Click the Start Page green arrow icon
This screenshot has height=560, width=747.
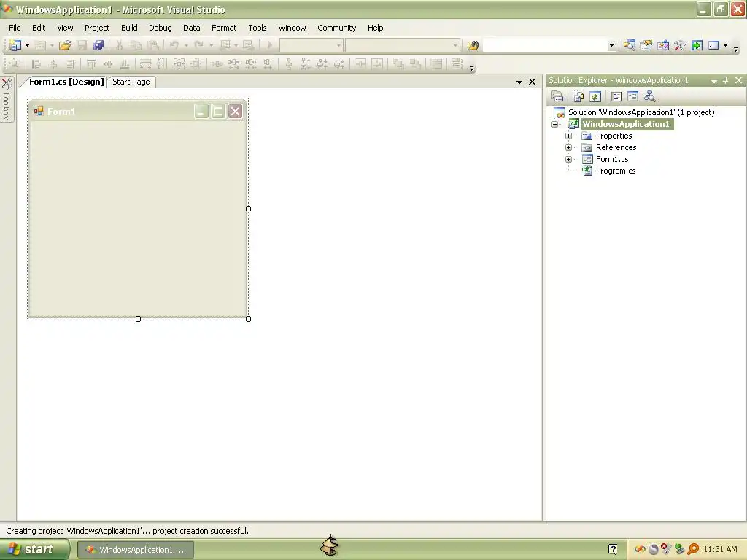click(697, 45)
